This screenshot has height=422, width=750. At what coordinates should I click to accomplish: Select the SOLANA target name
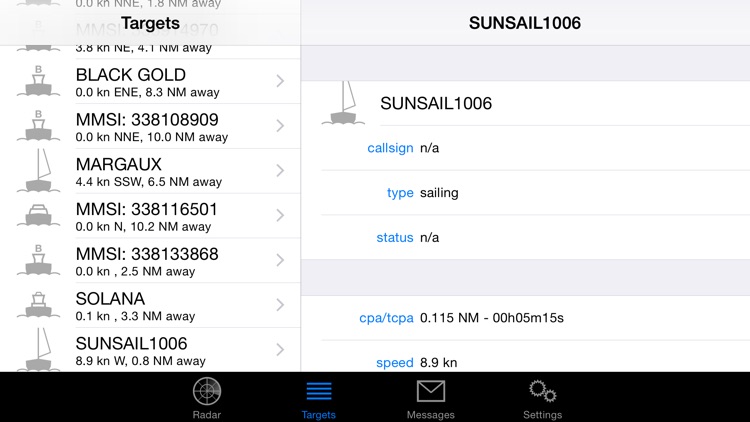(x=110, y=299)
